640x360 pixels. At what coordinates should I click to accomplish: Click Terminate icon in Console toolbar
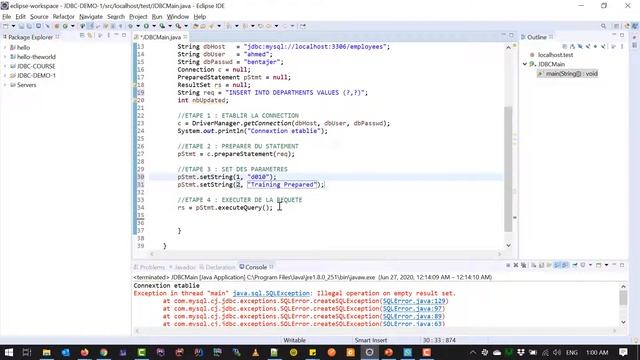508,265
